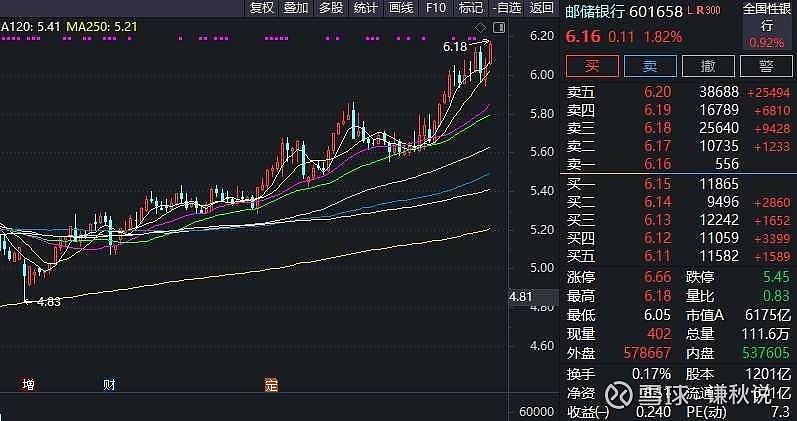Click the +3399 volume change on 买四
This screenshot has width=797, height=421.
772,238
